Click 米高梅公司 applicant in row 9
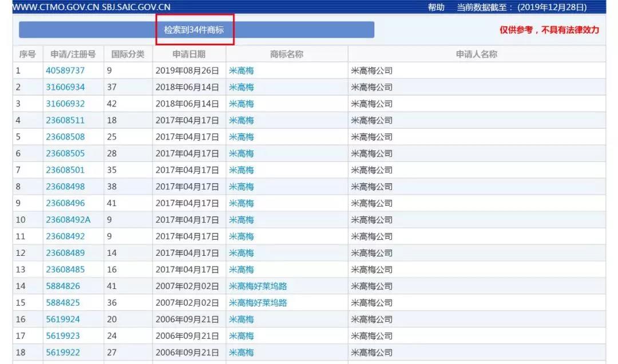 click(372, 203)
